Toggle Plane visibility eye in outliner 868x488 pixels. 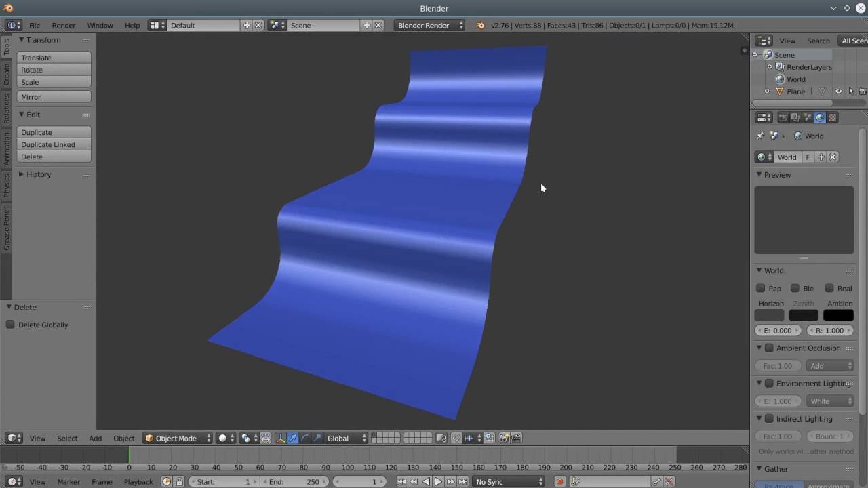pyautogui.click(x=839, y=91)
